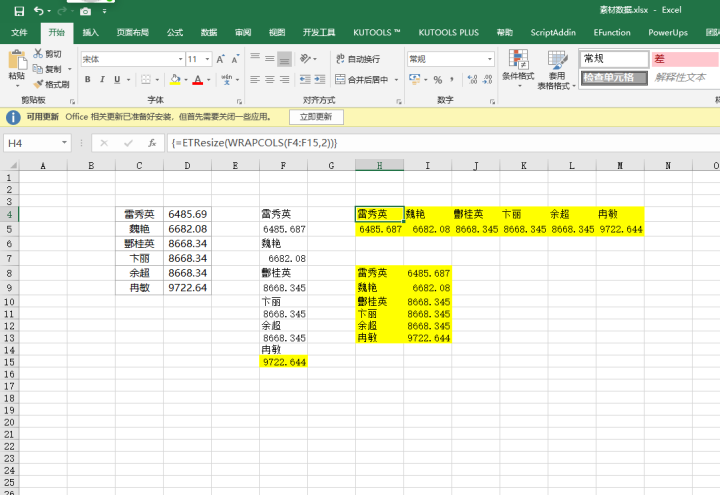Toggle top align button
Image resolution: width=720 pixels, height=495 pixels.
pyautogui.click(x=255, y=58)
